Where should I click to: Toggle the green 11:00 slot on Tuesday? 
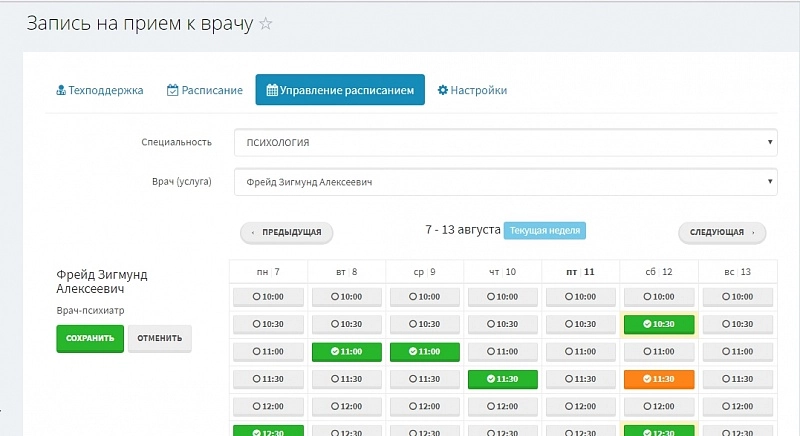click(x=347, y=352)
